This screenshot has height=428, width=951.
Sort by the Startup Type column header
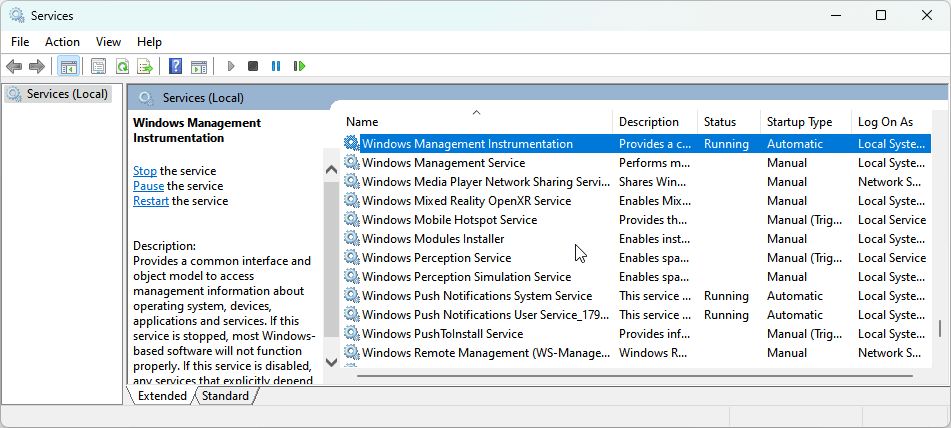click(x=806, y=122)
